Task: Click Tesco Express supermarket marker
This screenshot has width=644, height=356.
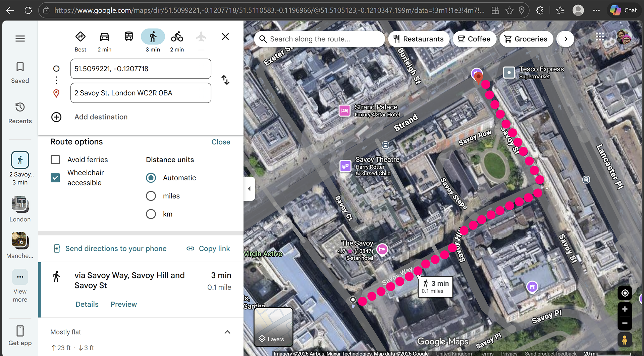Action: pyautogui.click(x=509, y=72)
